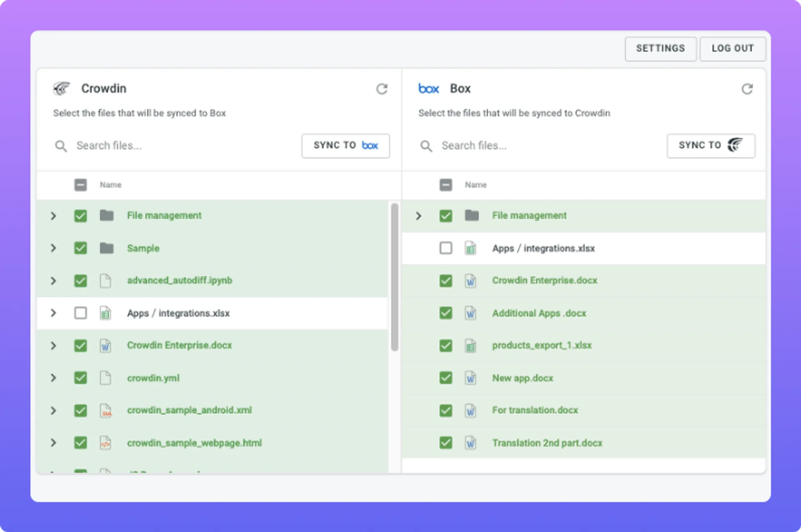Screen dimensions: 801x532
Task: Uncheck the Additional Apps .docx checkbox
Action: tap(446, 313)
